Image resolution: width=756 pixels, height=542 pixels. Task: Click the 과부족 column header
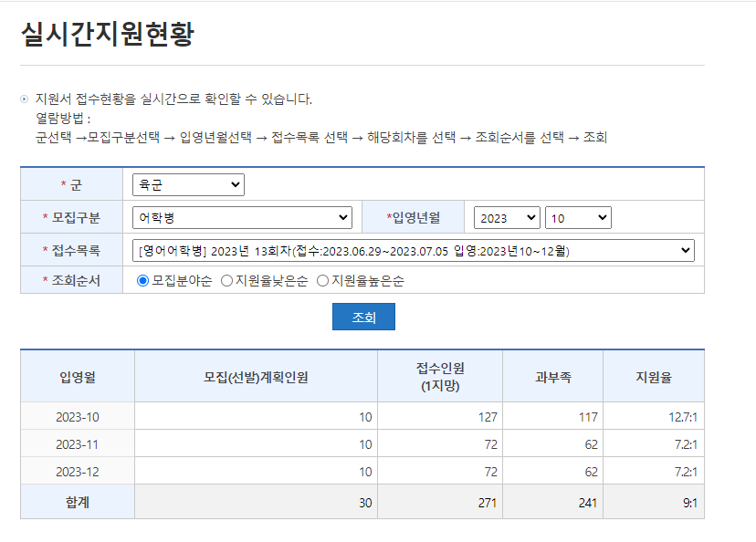click(x=552, y=377)
